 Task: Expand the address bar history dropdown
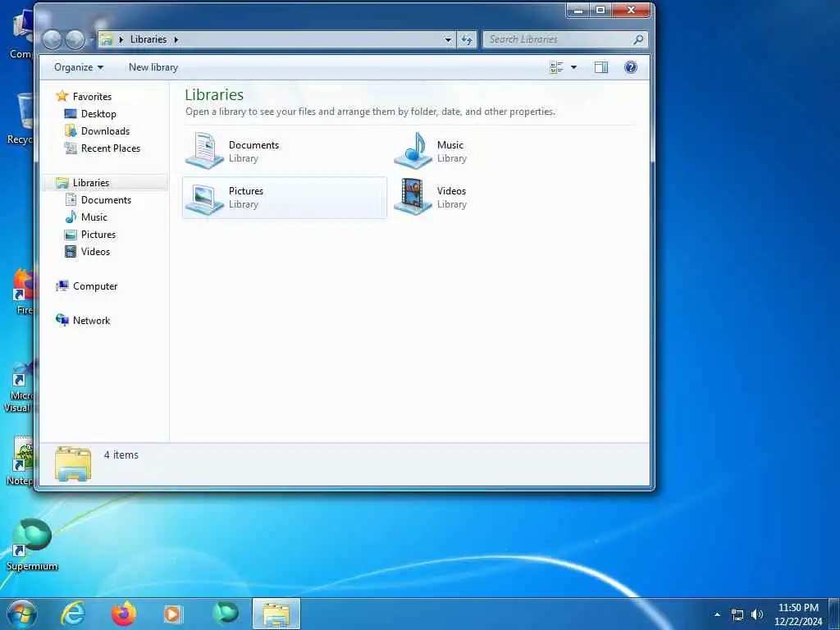pyautogui.click(x=449, y=39)
